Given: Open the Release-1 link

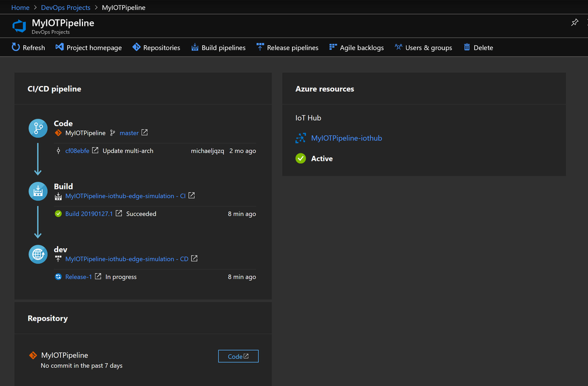Looking at the screenshot, I should (x=78, y=277).
